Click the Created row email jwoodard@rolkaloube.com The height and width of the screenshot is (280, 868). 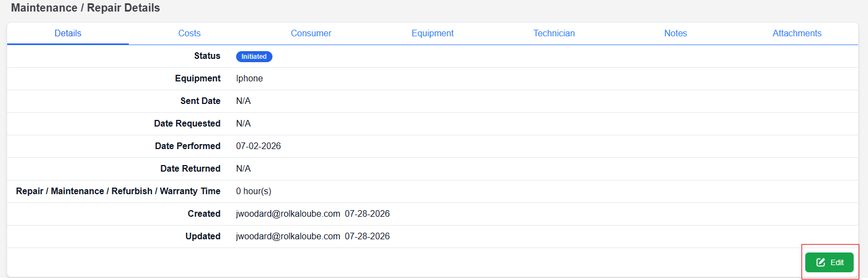click(288, 213)
